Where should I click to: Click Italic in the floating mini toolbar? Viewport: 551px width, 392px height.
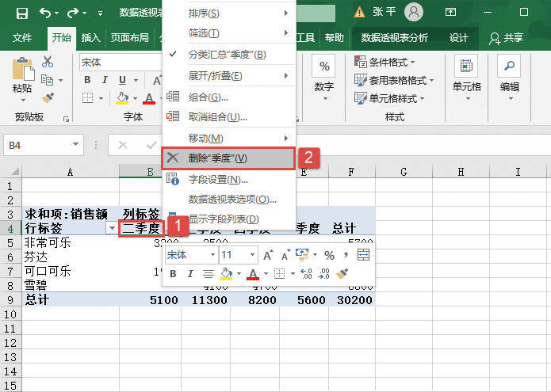click(191, 274)
